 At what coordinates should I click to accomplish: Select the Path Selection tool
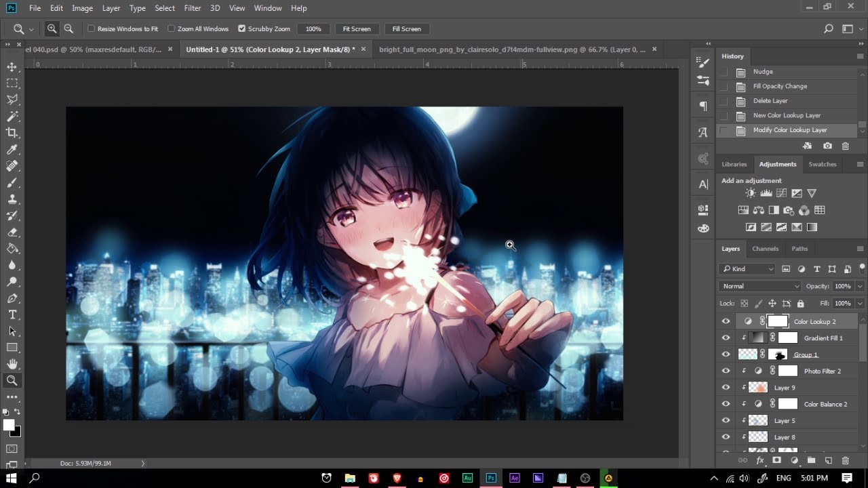click(12, 331)
